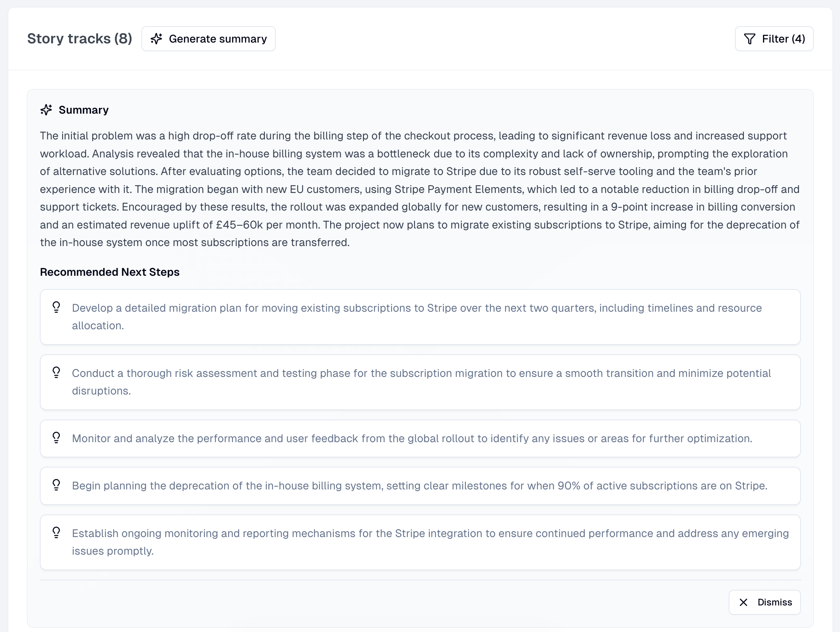This screenshot has width=840, height=632.
Task: Click the sparkles icon on Generate summary
Action: click(157, 39)
